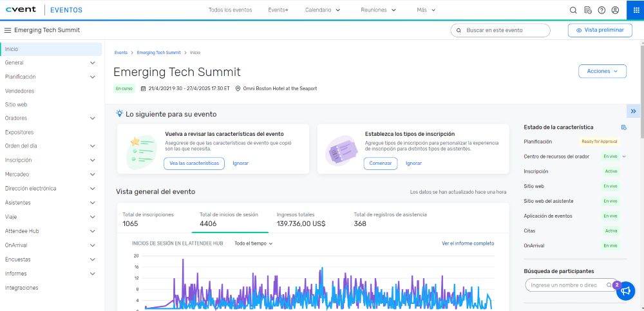The width and height of the screenshot is (644, 311).
Task: Click the Vista preliminar button
Action: (600, 30)
